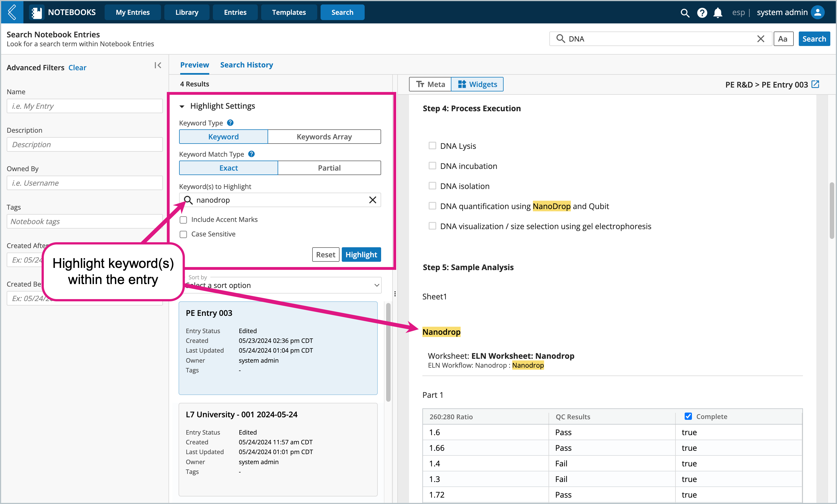Open the Sort by dropdown

(x=283, y=285)
